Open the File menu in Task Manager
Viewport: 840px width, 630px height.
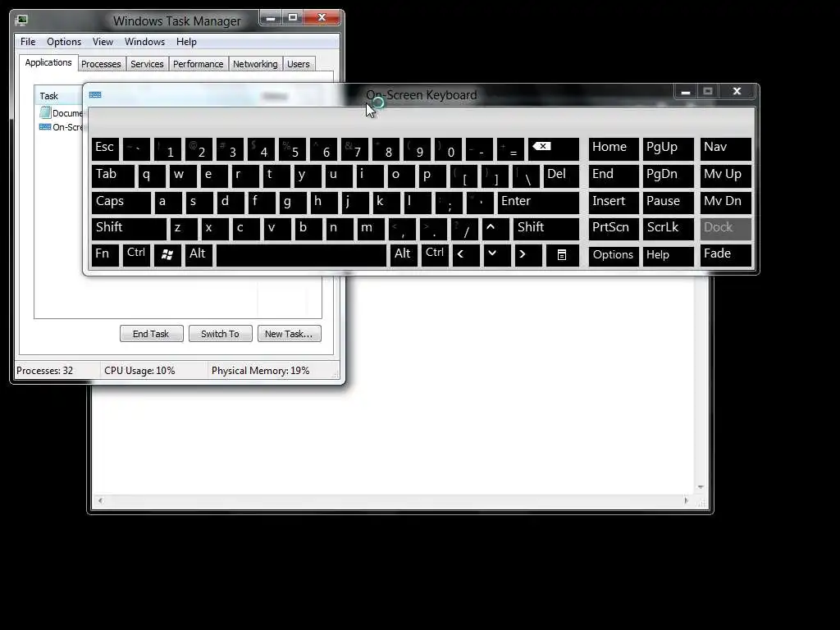(x=28, y=42)
